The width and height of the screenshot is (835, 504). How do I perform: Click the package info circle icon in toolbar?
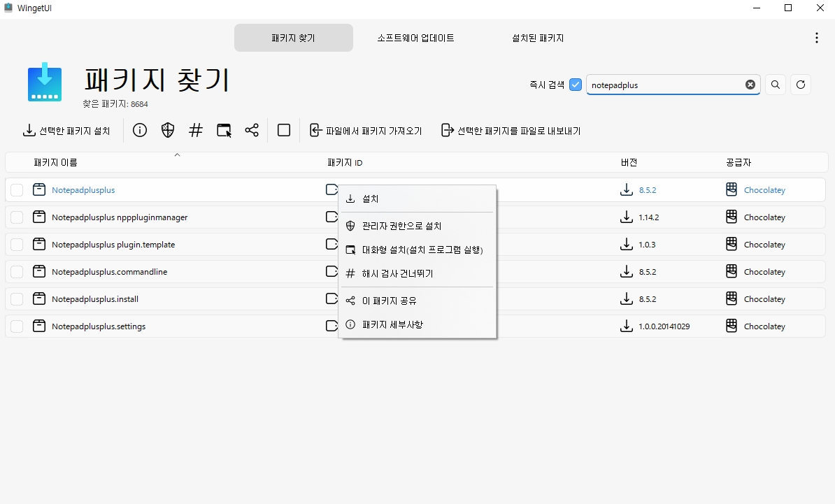tap(139, 130)
